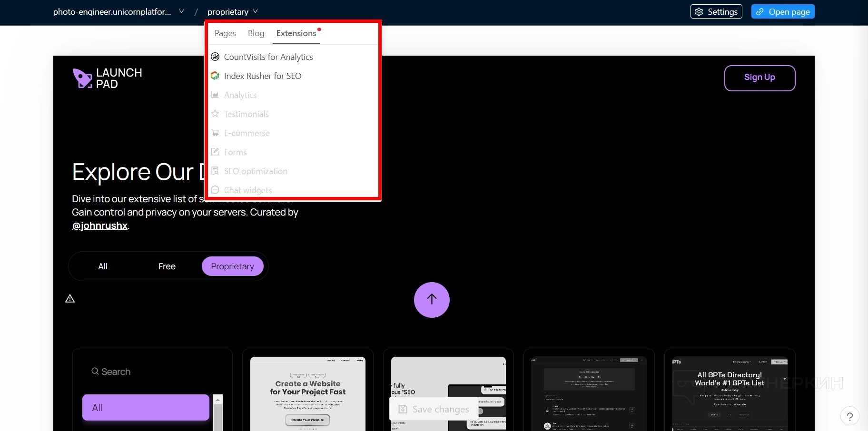Switch to the Pages tab
Viewport: 868px width, 431px height.
[225, 33]
